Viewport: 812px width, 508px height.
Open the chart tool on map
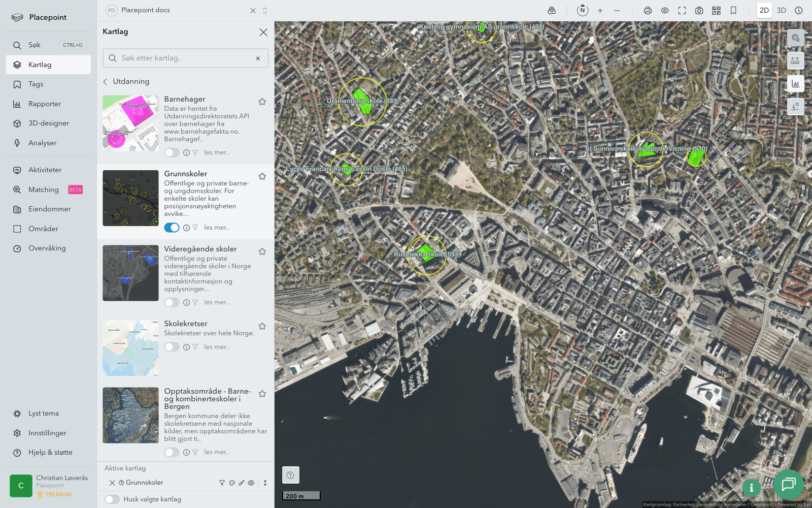[795, 84]
